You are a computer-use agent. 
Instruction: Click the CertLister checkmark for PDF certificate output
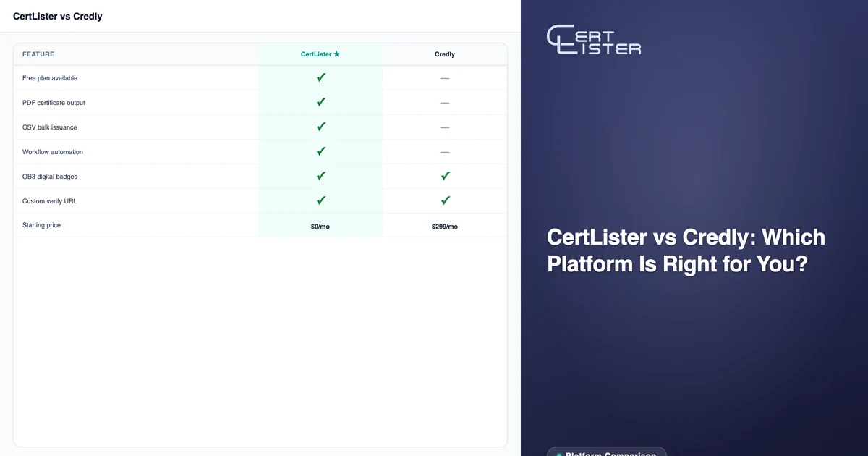tap(321, 102)
